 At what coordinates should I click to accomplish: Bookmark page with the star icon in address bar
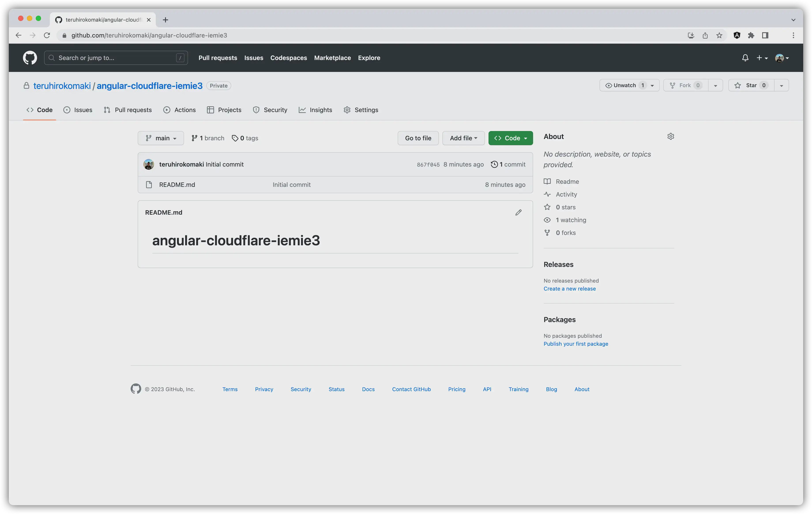[719, 35]
